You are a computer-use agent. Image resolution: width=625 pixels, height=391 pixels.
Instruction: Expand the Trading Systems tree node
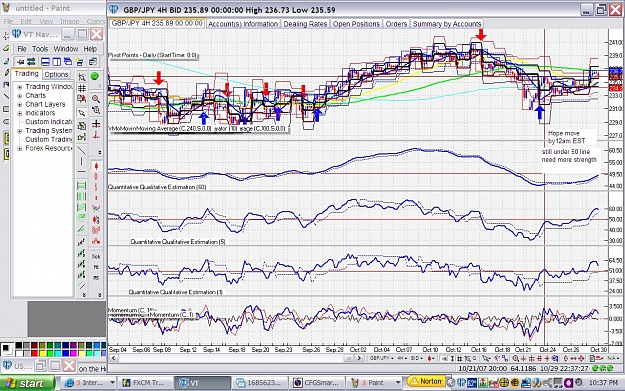click(20, 131)
